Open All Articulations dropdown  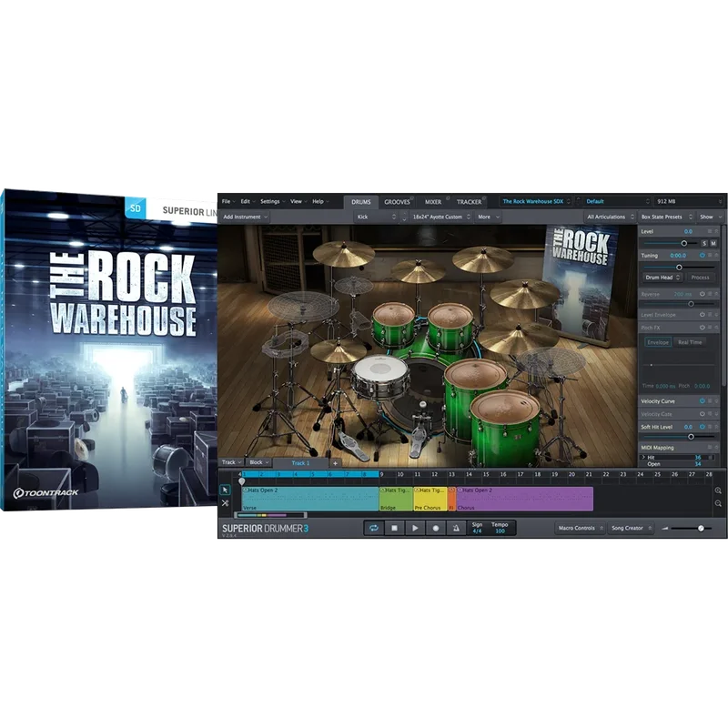click(x=610, y=217)
